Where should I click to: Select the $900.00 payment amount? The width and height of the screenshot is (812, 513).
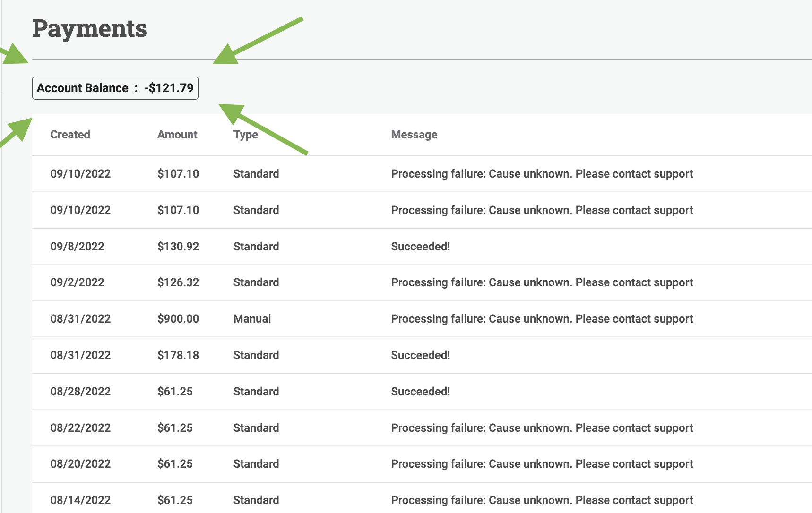(178, 319)
